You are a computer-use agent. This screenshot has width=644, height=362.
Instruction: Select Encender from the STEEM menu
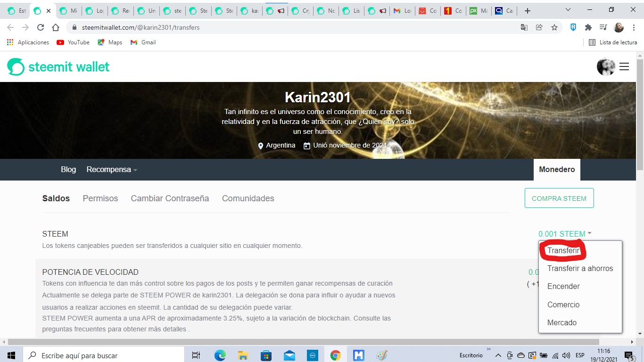coord(563,287)
